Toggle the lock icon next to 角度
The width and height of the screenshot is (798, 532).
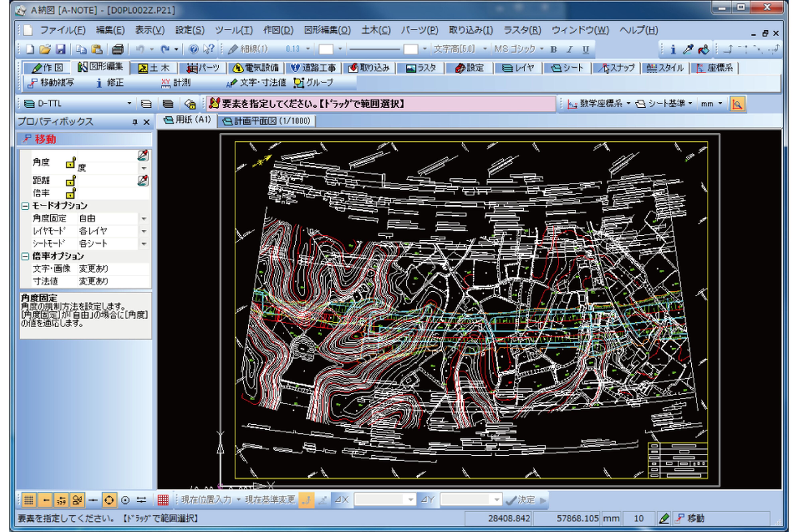pyautogui.click(x=70, y=163)
